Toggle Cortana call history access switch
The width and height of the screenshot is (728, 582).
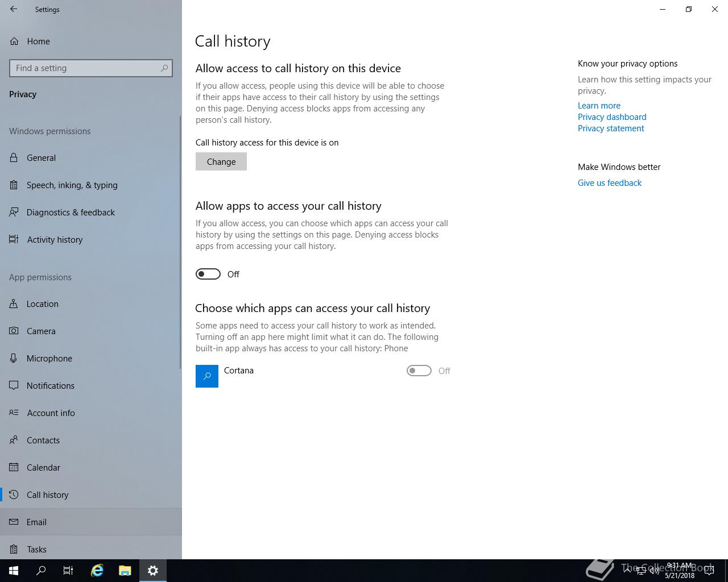tap(419, 371)
